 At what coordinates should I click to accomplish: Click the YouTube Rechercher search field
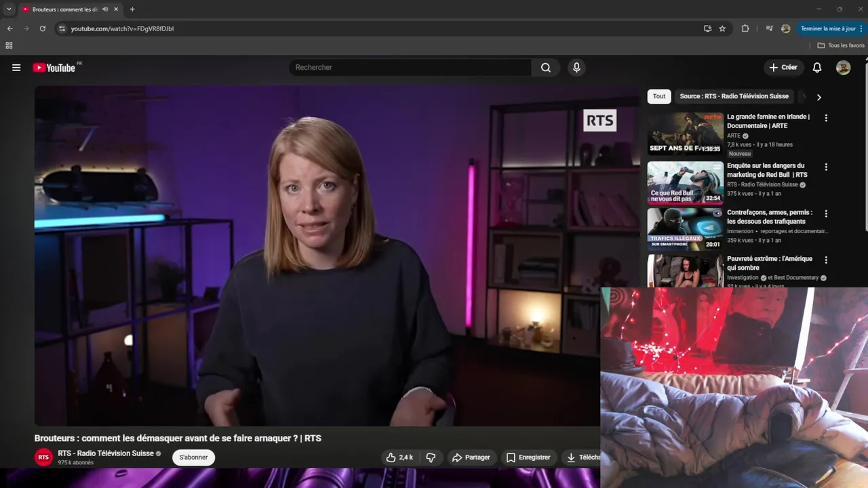[410, 68]
